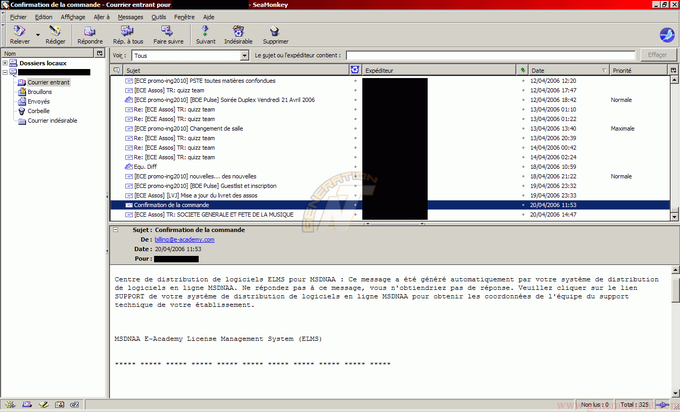Collapse the mail account tree node
Screen dimensions: 680x412
pos(5,72)
